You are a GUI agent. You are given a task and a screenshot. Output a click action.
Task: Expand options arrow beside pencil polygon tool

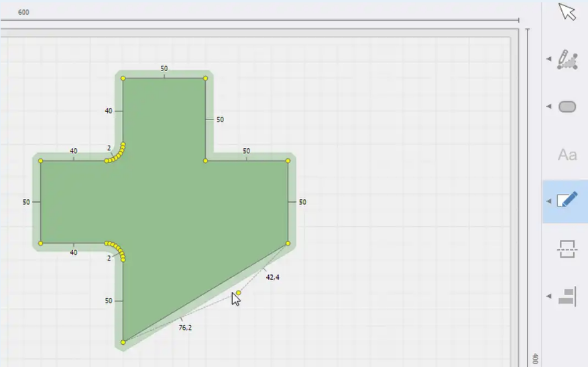tap(548, 59)
